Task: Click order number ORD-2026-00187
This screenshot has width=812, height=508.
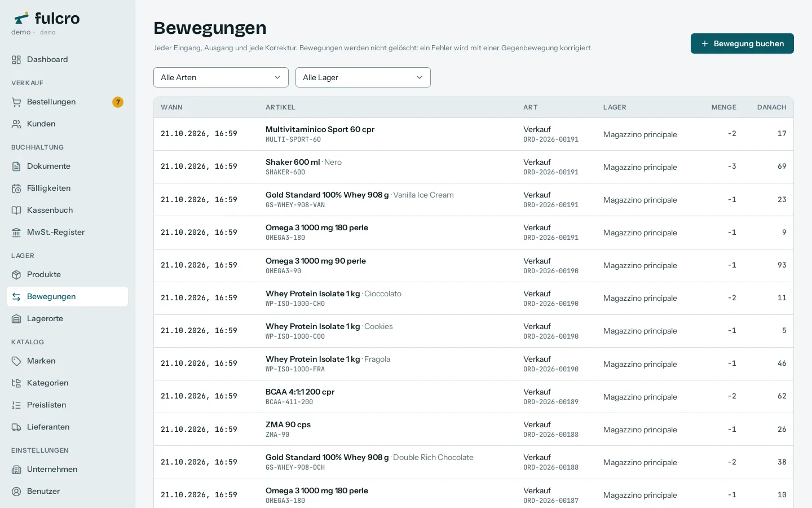Action: [551, 501]
